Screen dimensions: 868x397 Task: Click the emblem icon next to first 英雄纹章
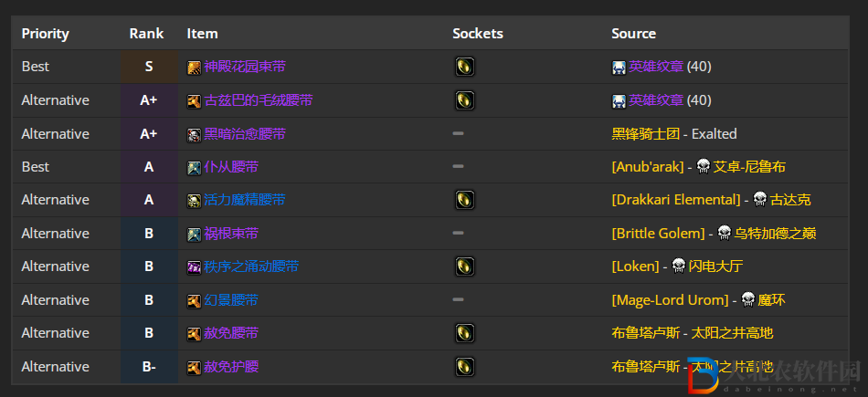pyautogui.click(x=619, y=68)
